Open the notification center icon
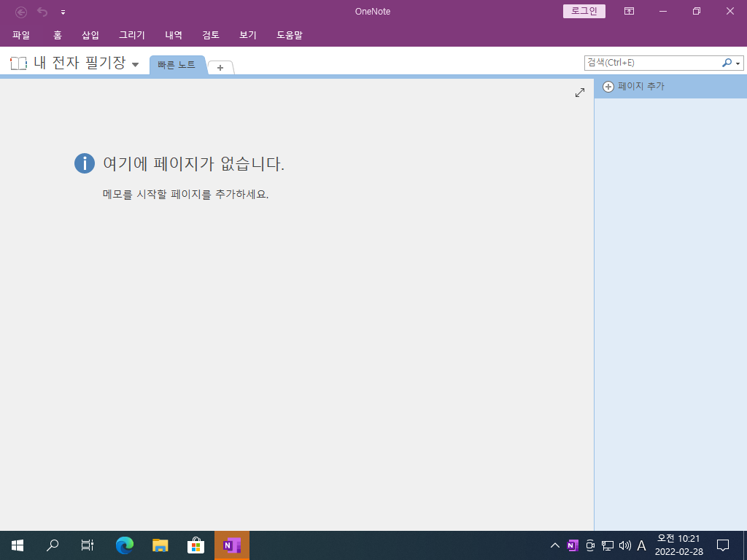The image size is (747, 560). pyautogui.click(x=723, y=545)
